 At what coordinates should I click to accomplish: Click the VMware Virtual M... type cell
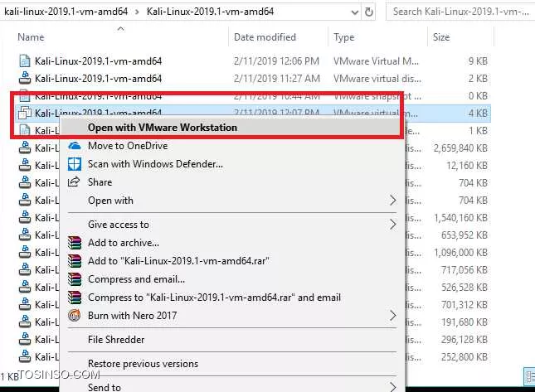click(x=376, y=61)
